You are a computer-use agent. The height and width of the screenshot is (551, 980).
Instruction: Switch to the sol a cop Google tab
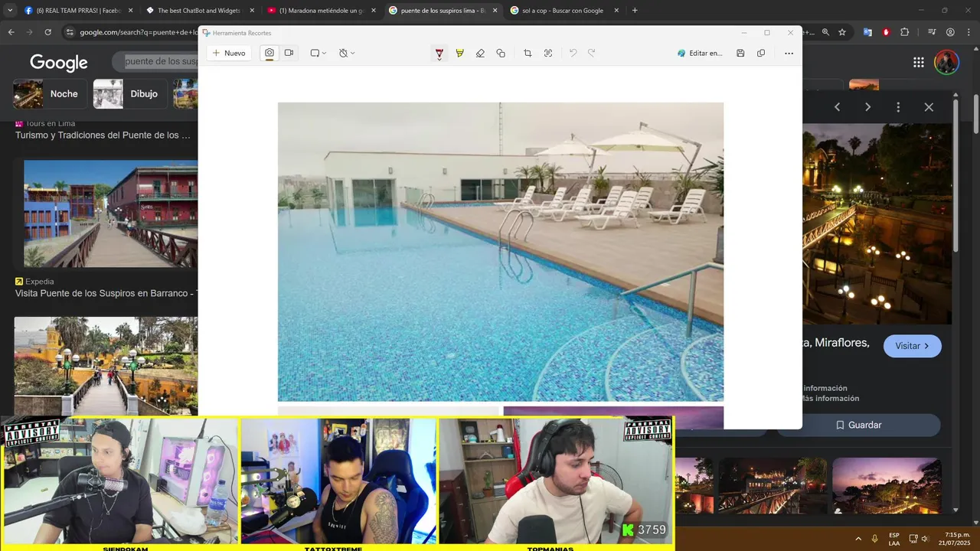click(x=563, y=11)
